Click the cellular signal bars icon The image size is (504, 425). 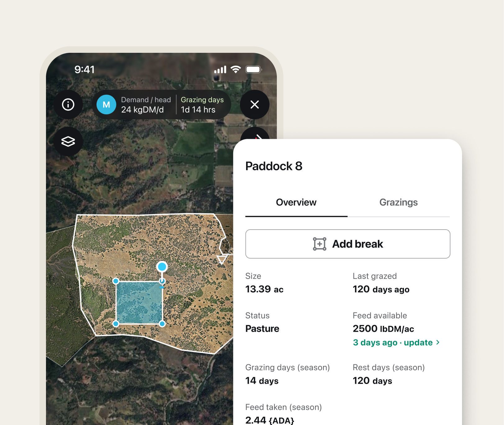click(x=220, y=70)
